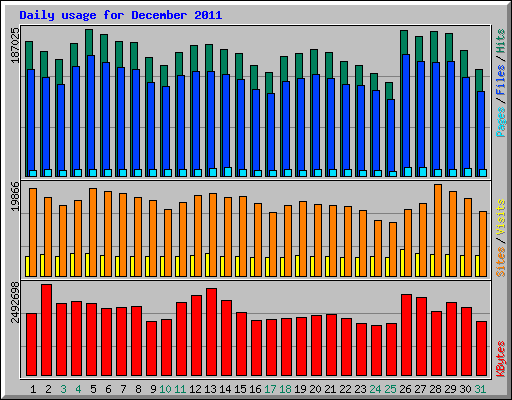Select the red KBytes bar for day 26
This screenshot has height=400, width=512.
coord(406,335)
